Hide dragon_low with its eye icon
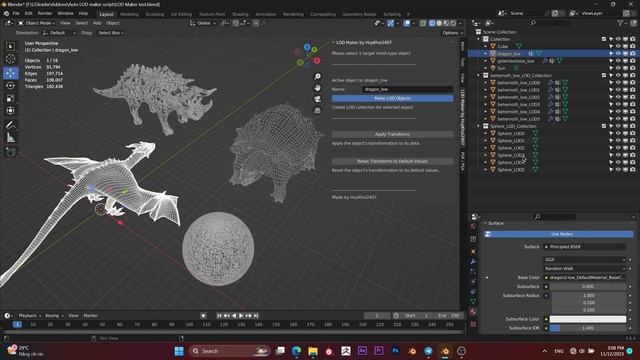Image resolution: width=640 pixels, height=360 pixels. click(618, 53)
